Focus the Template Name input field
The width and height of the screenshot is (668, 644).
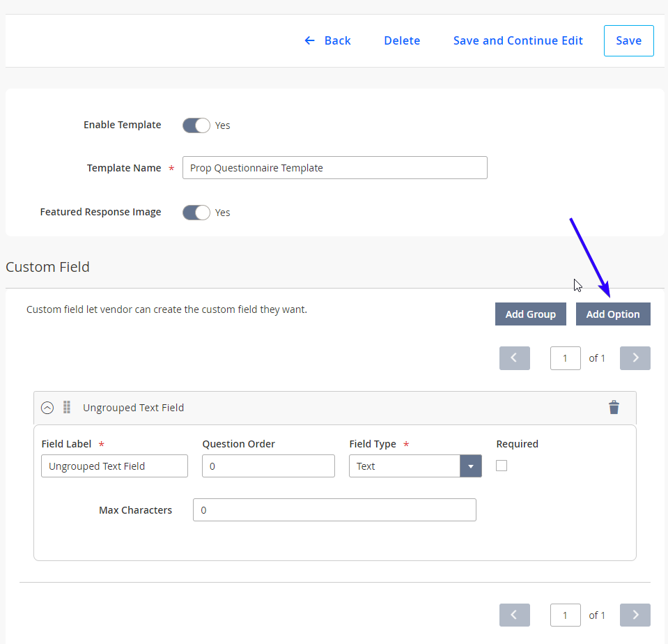335,167
